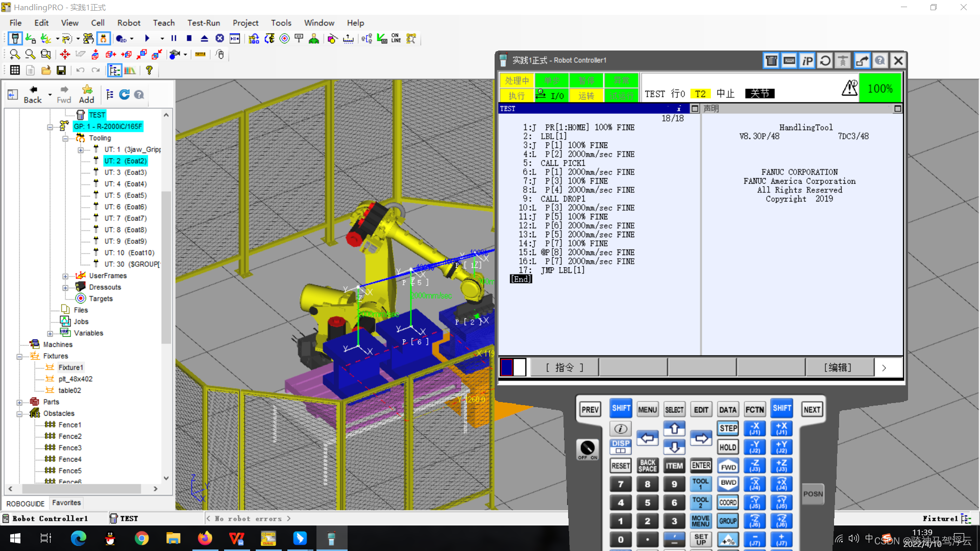The height and width of the screenshot is (551, 980).
Task: Click the RESET key on pendant
Action: (x=620, y=465)
